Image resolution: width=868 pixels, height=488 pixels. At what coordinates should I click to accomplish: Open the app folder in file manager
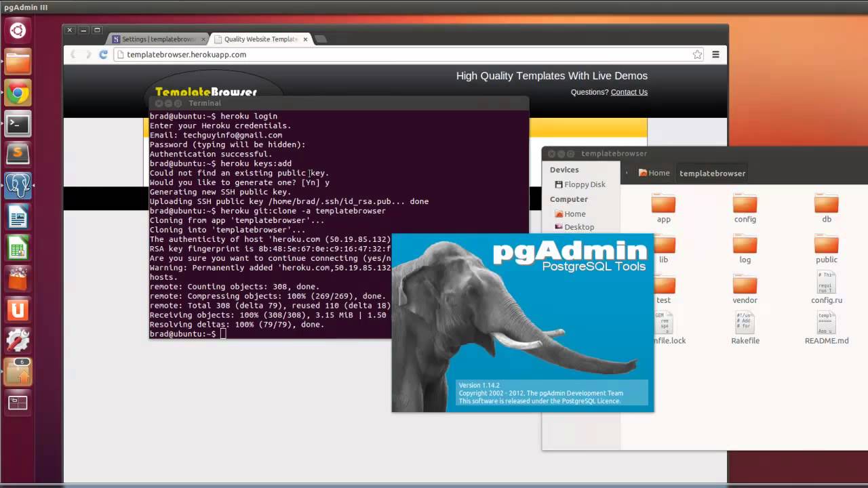tap(663, 208)
